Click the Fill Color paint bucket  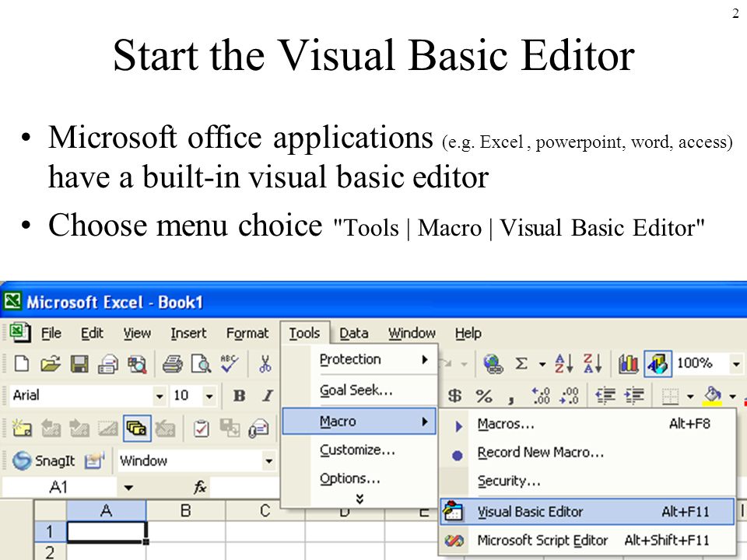pyautogui.click(x=713, y=396)
